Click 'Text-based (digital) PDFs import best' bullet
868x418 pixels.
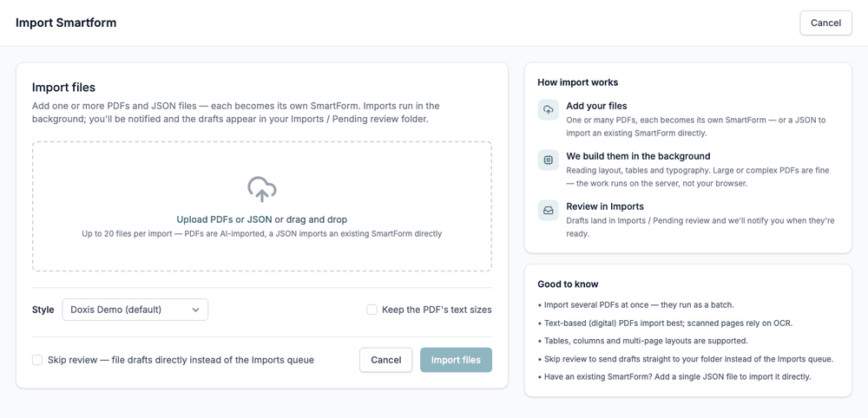point(665,323)
